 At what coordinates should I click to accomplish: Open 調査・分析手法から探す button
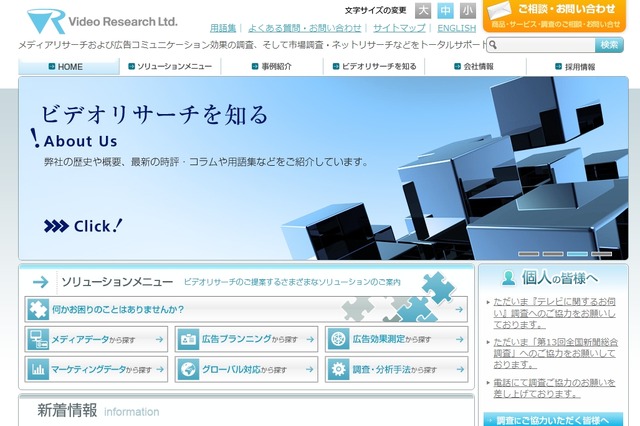point(397,369)
